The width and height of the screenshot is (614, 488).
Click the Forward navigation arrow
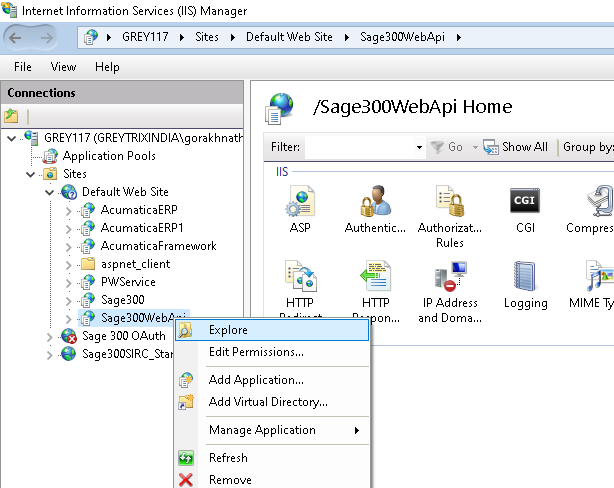tap(47, 38)
